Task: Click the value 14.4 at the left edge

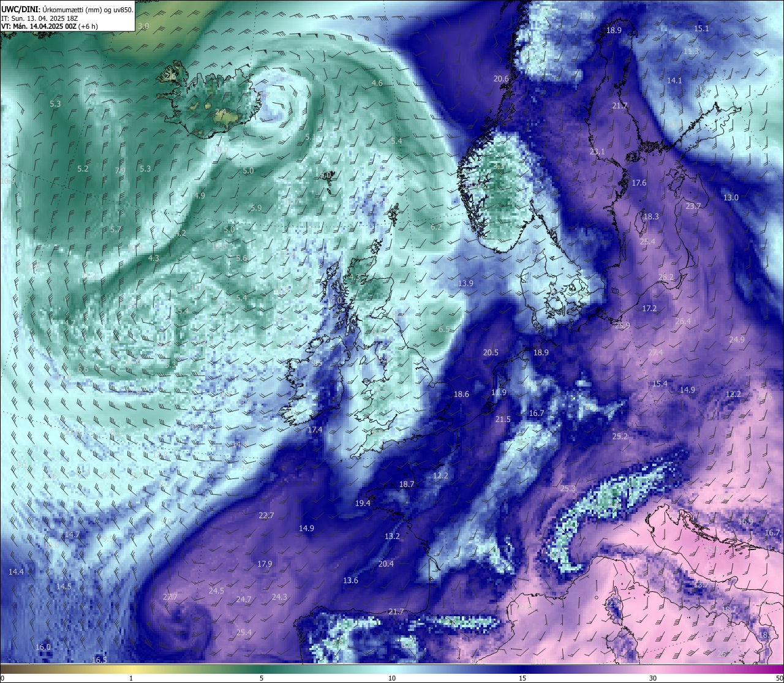Action: [17, 572]
